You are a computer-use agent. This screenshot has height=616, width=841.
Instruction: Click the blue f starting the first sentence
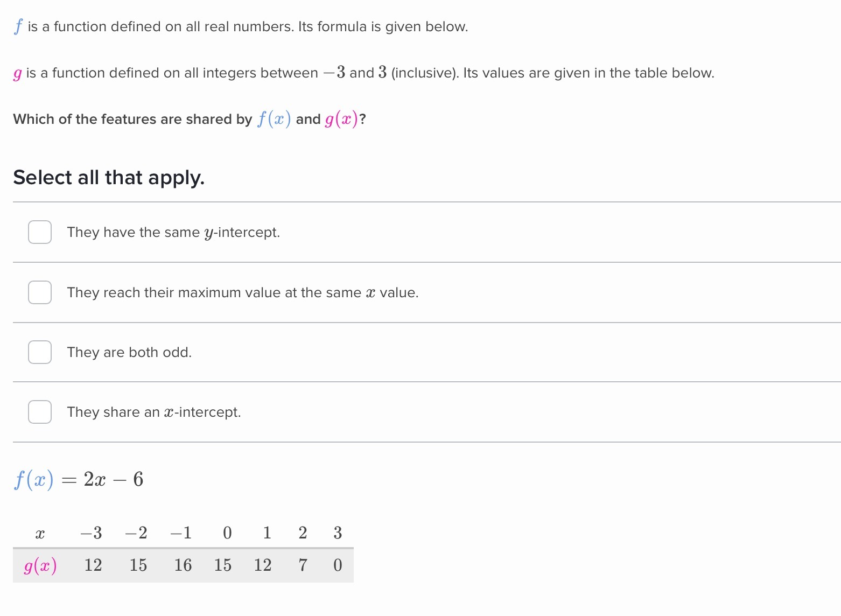coord(18,26)
